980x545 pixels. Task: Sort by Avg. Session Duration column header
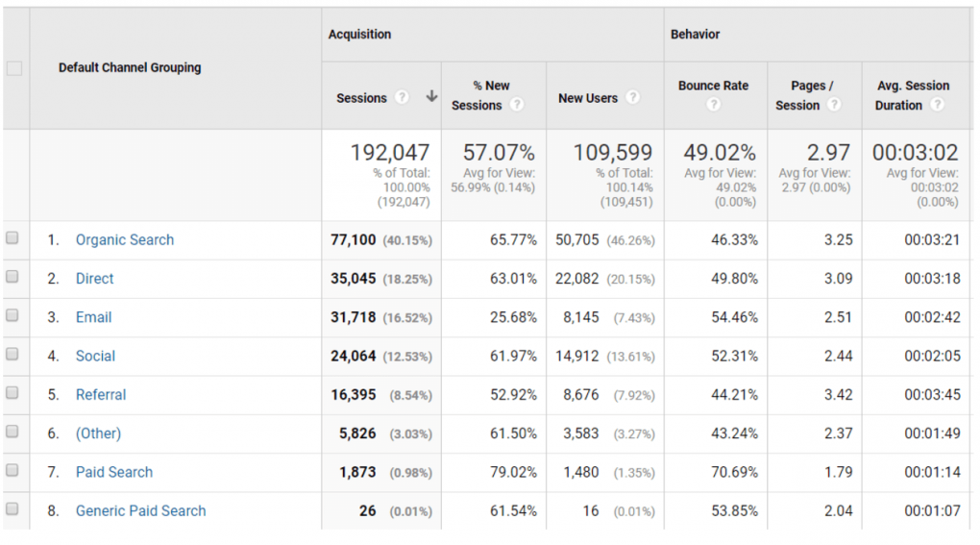(x=913, y=95)
